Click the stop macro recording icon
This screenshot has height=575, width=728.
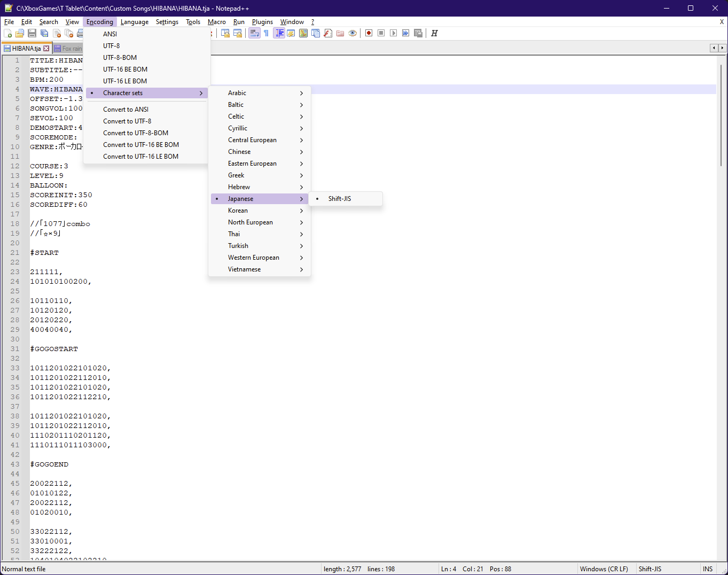click(x=381, y=33)
